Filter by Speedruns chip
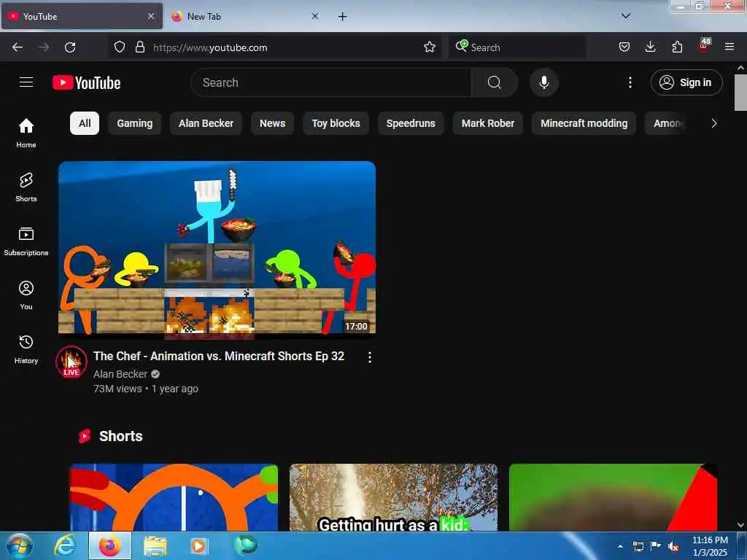Screen dimensions: 747x560 pyautogui.click(x=411, y=123)
